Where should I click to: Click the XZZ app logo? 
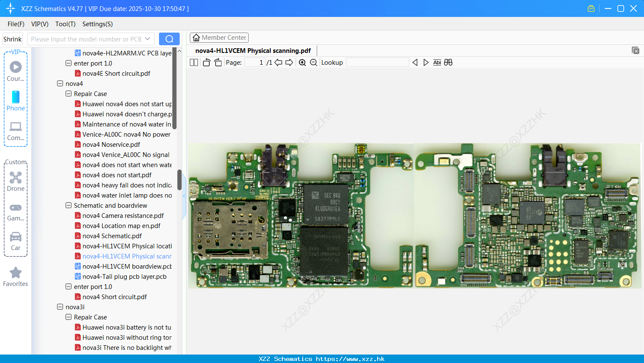(x=11, y=8)
